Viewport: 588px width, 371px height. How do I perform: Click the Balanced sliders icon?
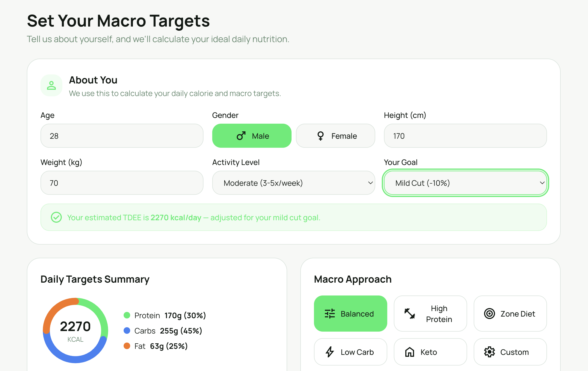pos(330,314)
